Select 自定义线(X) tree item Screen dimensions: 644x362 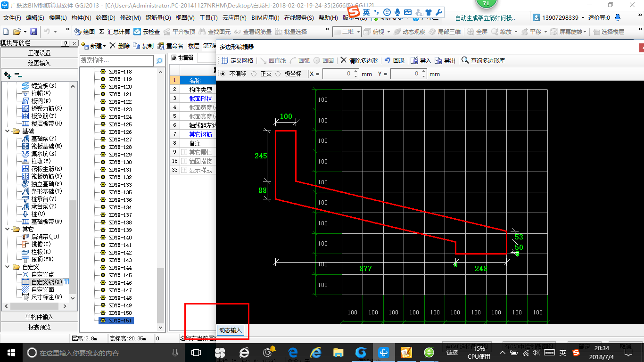tap(46, 282)
